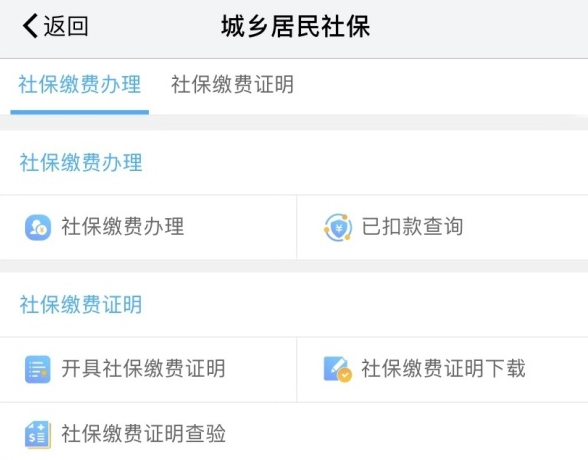The width and height of the screenshot is (588, 460).
Task: Click empty cell beside 社保缴费证明查验
Action: pos(442,432)
